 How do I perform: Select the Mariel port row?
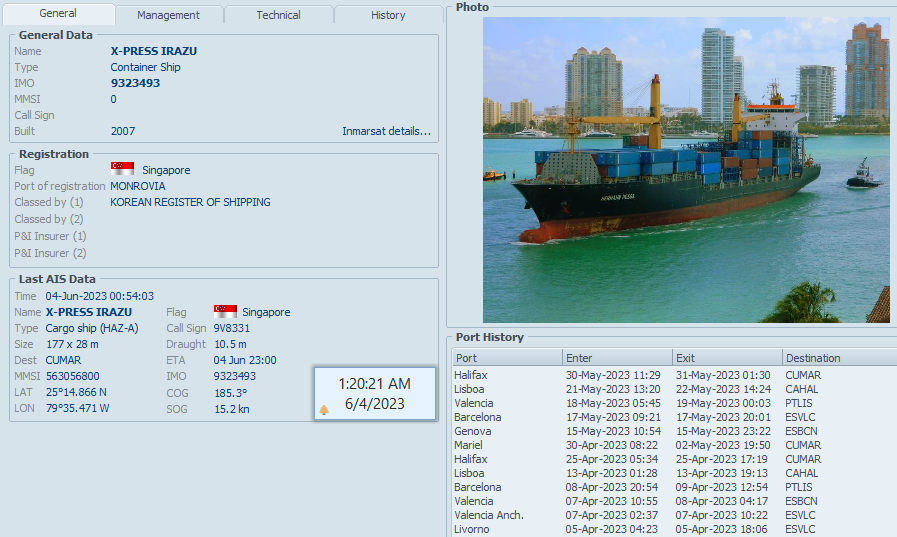point(674,445)
